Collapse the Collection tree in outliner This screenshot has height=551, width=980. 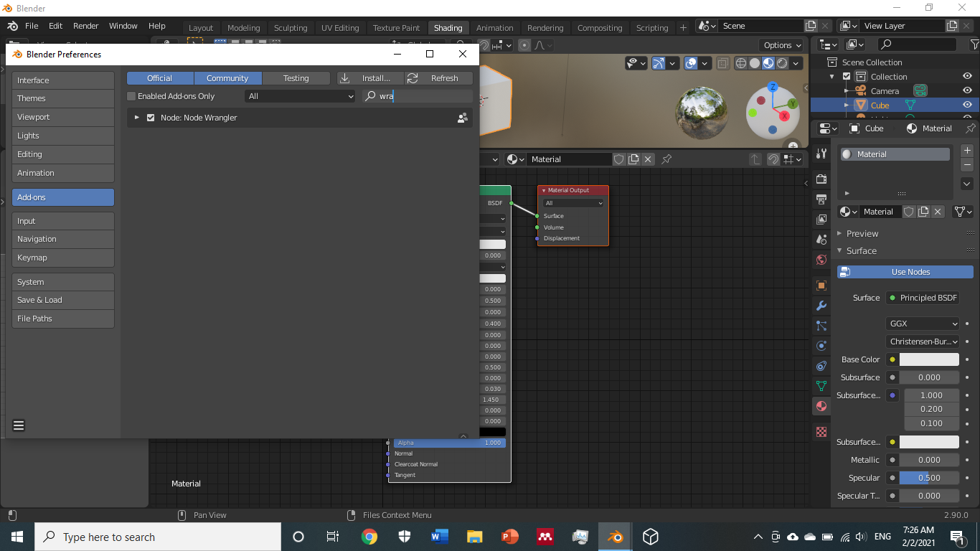(832, 77)
